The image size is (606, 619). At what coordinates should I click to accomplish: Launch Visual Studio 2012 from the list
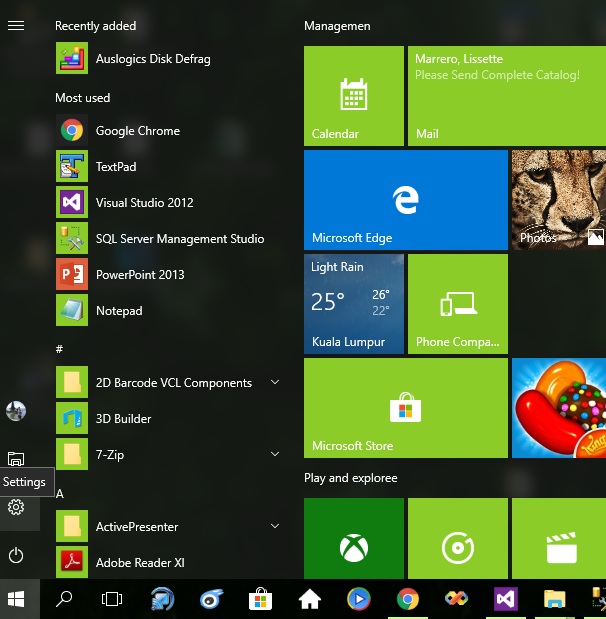tap(72, 202)
